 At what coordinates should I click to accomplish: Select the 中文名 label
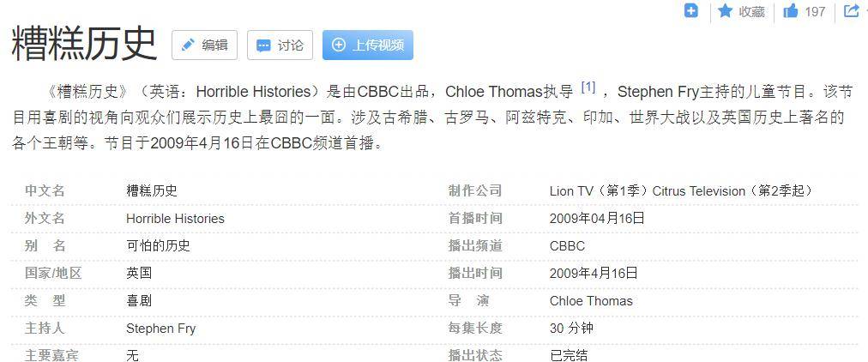pyautogui.click(x=45, y=191)
